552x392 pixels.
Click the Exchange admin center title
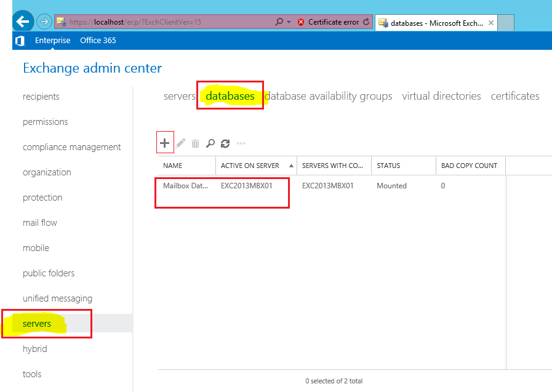click(x=92, y=68)
